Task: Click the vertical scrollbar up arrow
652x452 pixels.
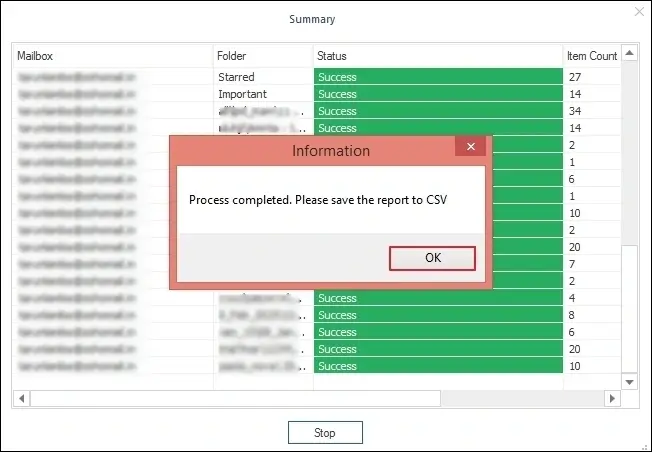Action: (630, 53)
